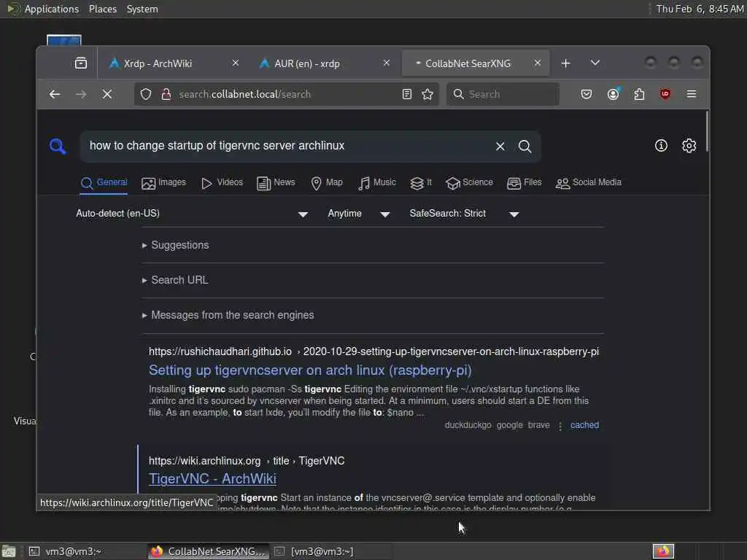
Task: Click the show desktop taskbar icon
Action: coord(8,551)
